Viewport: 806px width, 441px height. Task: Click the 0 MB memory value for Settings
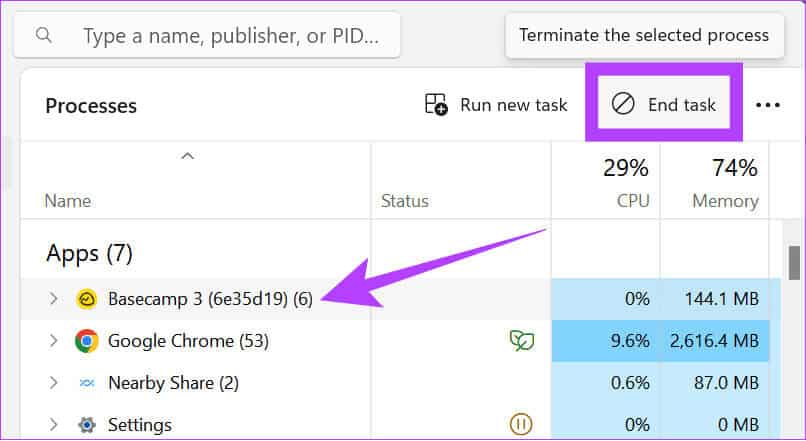point(738,425)
